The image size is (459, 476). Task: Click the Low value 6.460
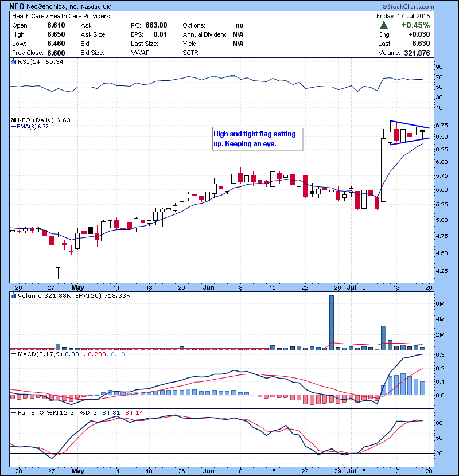(x=56, y=44)
